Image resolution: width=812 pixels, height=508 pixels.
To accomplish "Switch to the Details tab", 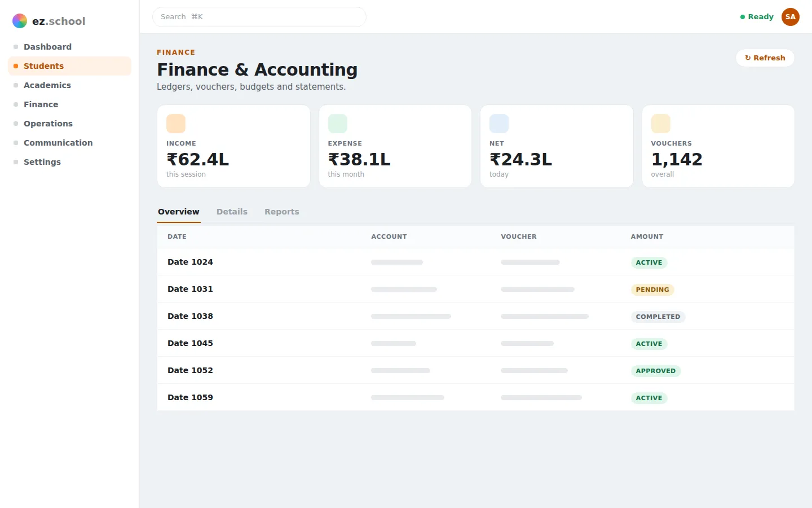I will [232, 212].
